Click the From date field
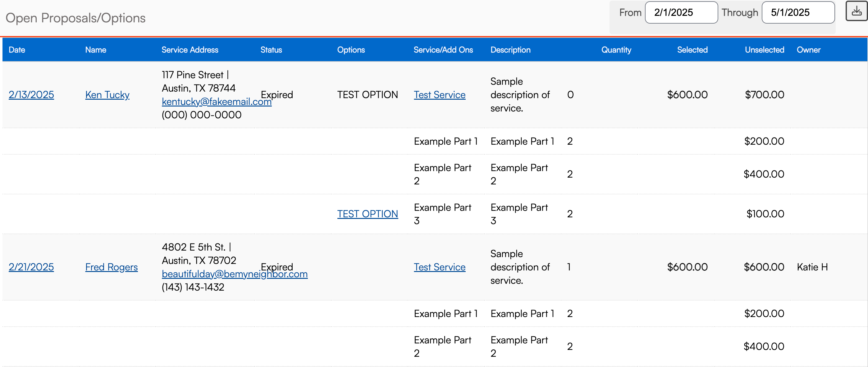Image resolution: width=868 pixels, height=367 pixels. click(681, 12)
